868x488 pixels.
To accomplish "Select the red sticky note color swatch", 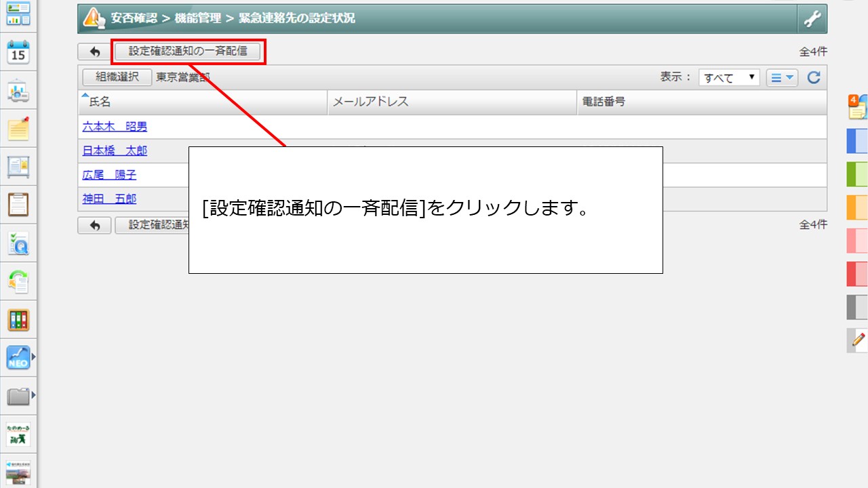I will 858,274.
